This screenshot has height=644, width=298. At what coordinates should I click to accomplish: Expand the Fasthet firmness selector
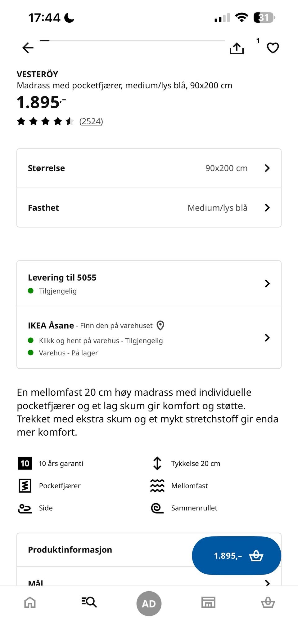tap(149, 208)
